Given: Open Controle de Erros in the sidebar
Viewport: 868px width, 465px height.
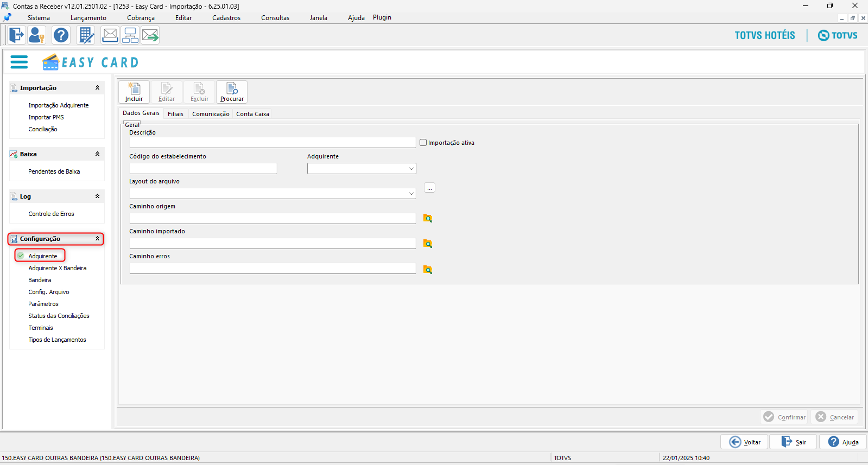Looking at the screenshot, I should pos(52,214).
